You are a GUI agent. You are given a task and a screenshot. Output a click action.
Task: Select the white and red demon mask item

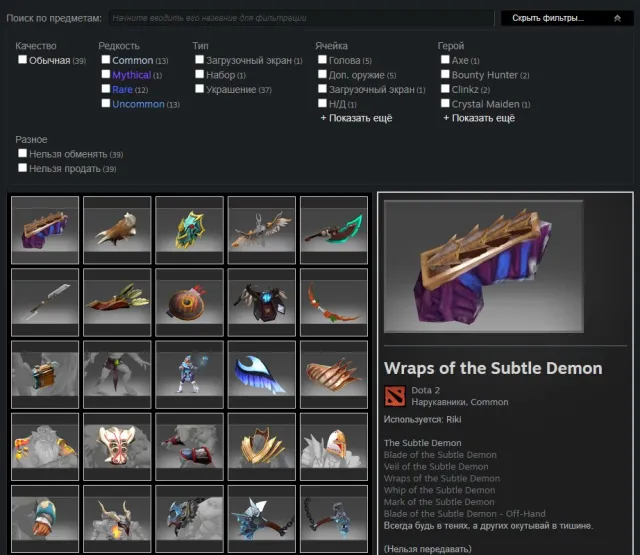pos(117,447)
